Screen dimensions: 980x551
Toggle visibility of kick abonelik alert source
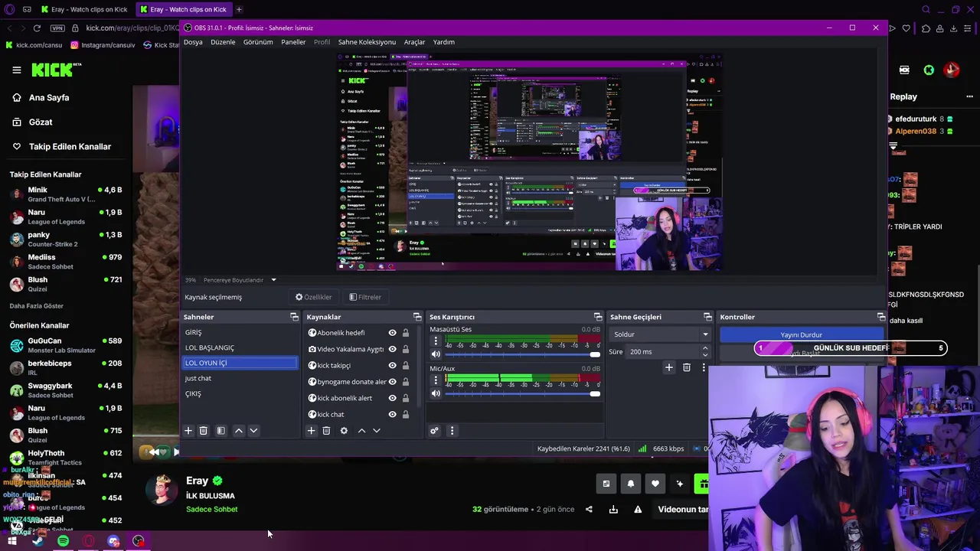tap(392, 398)
